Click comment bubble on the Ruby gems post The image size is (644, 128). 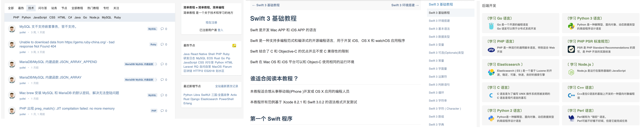162,44
